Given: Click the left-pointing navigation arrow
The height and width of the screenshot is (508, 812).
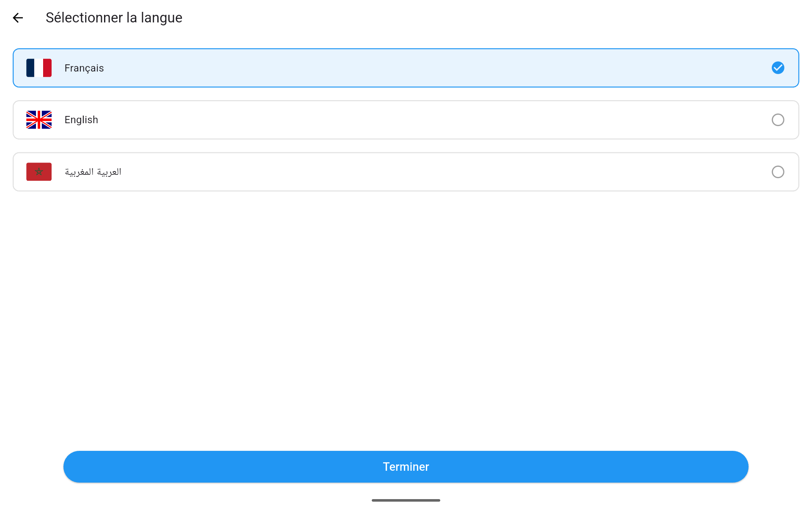Looking at the screenshot, I should [18, 18].
